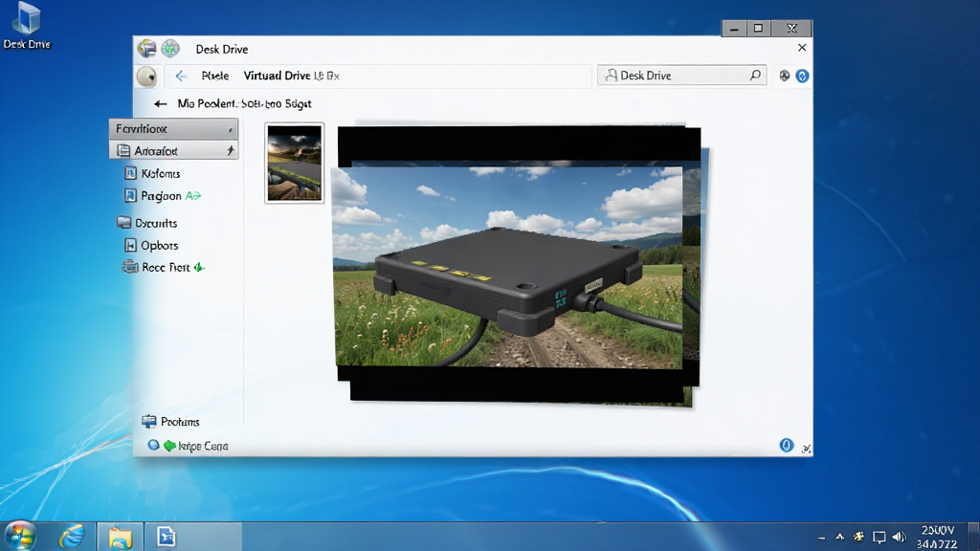Expand the Favritiont section header
Screen dimensions: 980x551
[173, 129]
